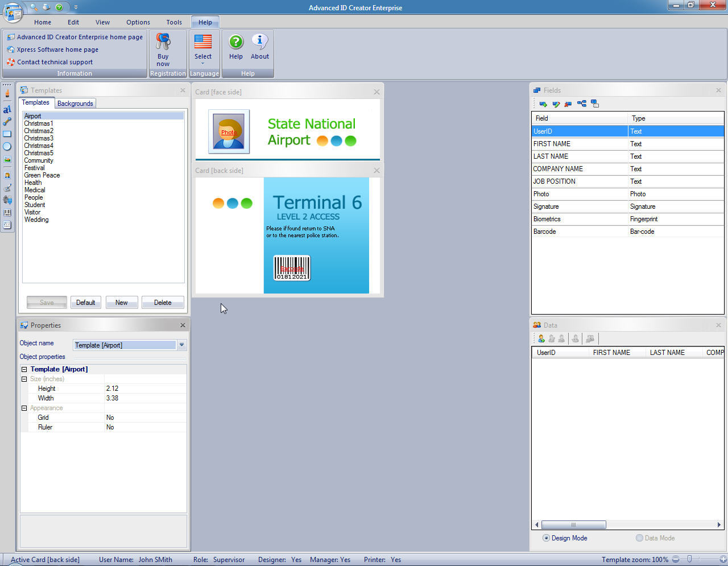Click the Data panel horizontal scrollbar thumb
Viewport: 728px width, 566px height.
(x=573, y=525)
